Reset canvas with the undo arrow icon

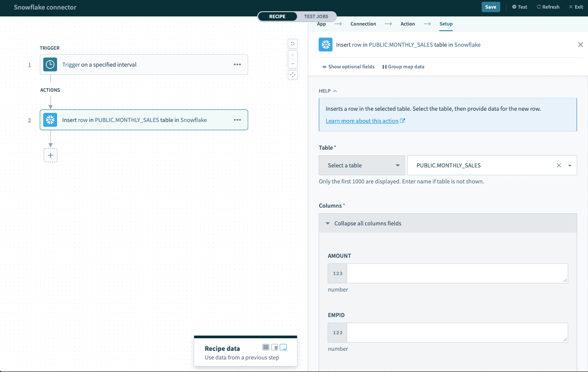pyautogui.click(x=293, y=44)
